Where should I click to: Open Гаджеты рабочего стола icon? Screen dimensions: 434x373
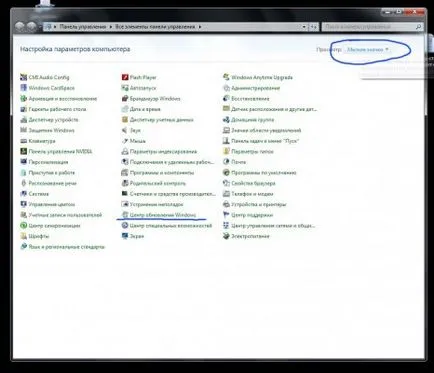(23, 109)
